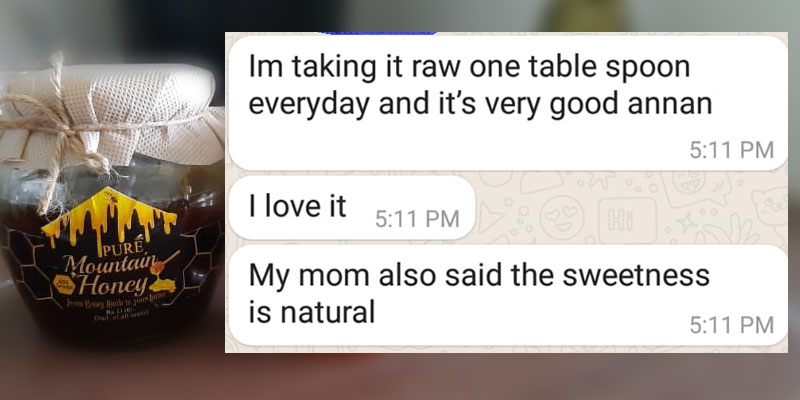The height and width of the screenshot is (400, 800).
Task: Click the honey dipper icon on jar label
Action: [x=164, y=262]
